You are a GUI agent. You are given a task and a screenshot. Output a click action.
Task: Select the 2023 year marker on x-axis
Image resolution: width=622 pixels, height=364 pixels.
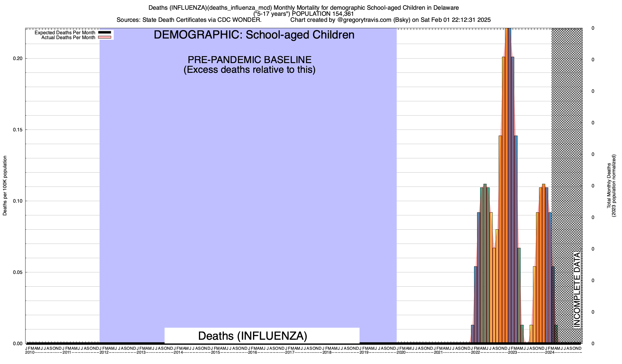(x=512, y=352)
